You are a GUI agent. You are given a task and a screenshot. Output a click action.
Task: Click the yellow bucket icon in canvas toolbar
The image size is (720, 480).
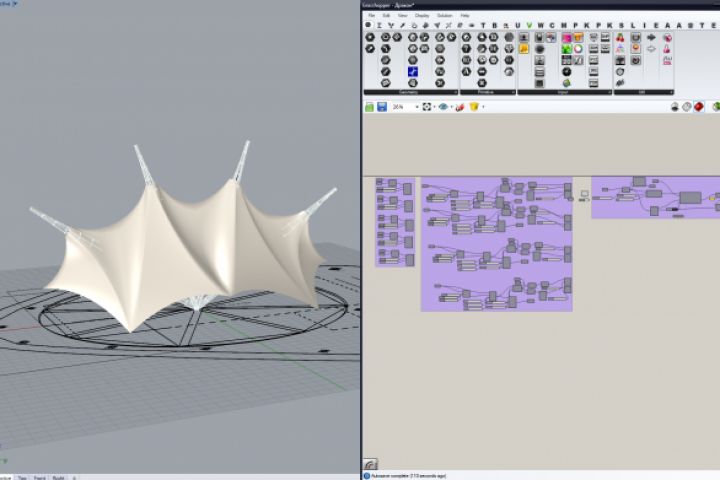tap(474, 107)
